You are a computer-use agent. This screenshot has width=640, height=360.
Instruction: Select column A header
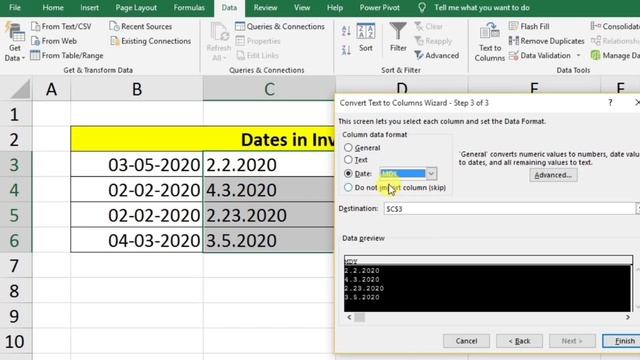click(x=51, y=89)
